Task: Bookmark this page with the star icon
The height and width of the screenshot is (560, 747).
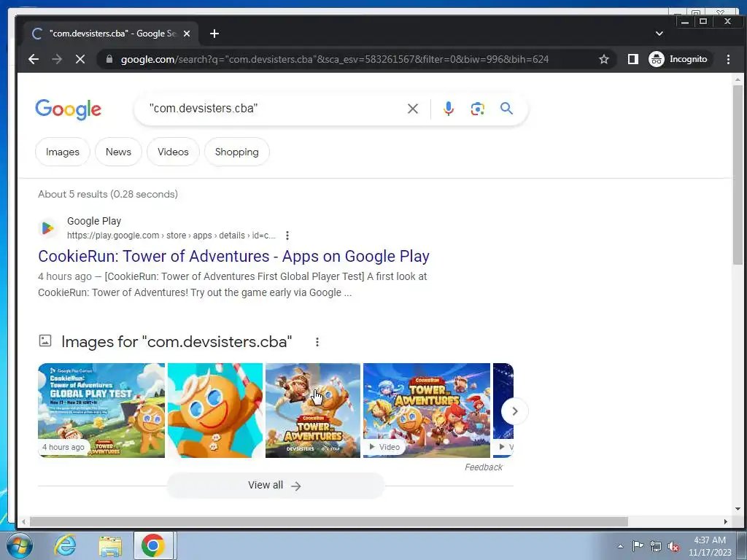Action: tap(603, 59)
